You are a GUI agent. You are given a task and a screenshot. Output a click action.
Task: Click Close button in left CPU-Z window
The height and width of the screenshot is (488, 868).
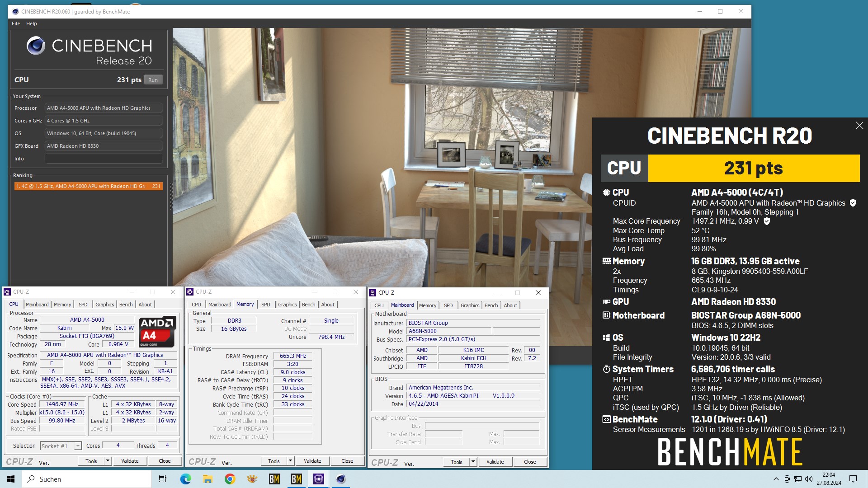165,461
